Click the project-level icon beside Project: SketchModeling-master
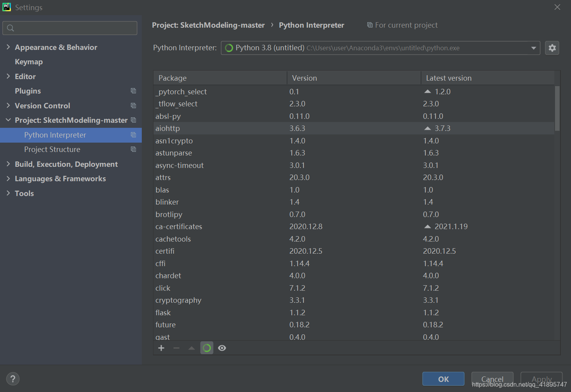571x392 pixels. (x=133, y=120)
